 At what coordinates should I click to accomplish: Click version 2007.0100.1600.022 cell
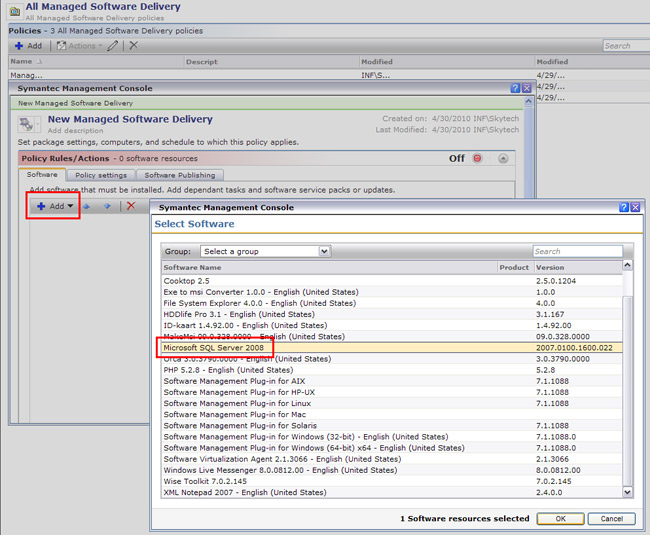(x=574, y=348)
